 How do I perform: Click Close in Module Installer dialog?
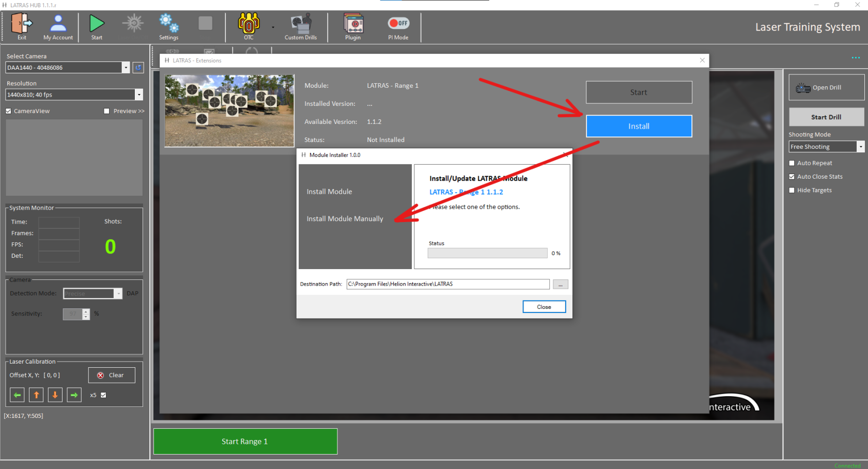click(544, 307)
